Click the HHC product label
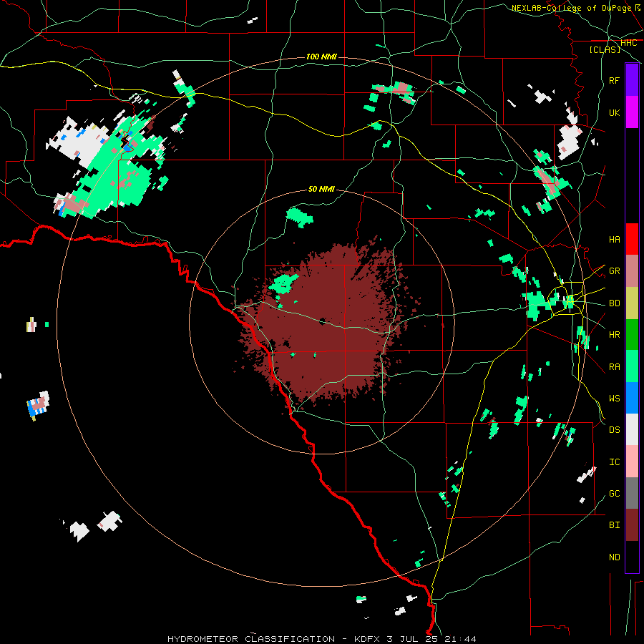 [628, 43]
